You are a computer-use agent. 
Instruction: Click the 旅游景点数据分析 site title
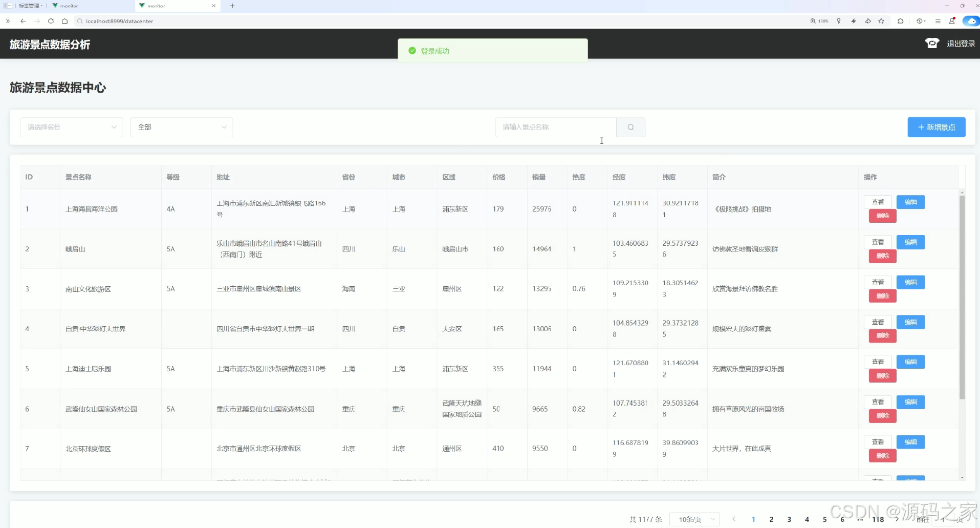point(50,45)
